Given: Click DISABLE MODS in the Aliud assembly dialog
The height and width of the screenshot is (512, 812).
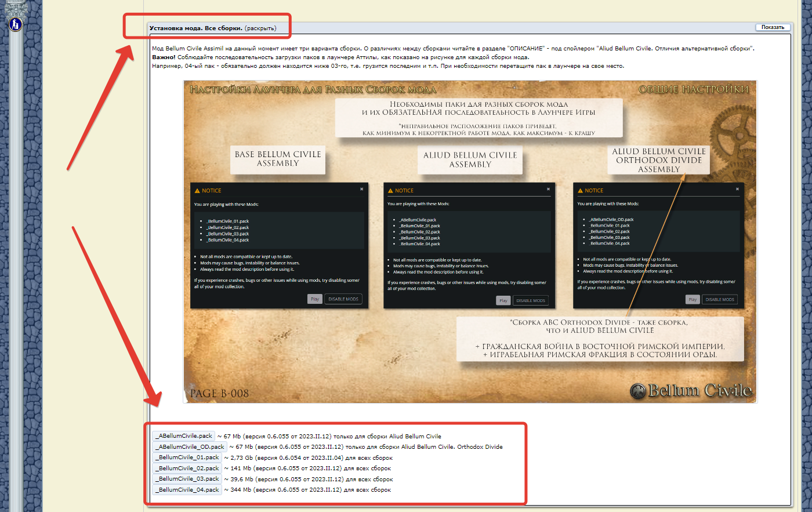Looking at the screenshot, I should 531,300.
